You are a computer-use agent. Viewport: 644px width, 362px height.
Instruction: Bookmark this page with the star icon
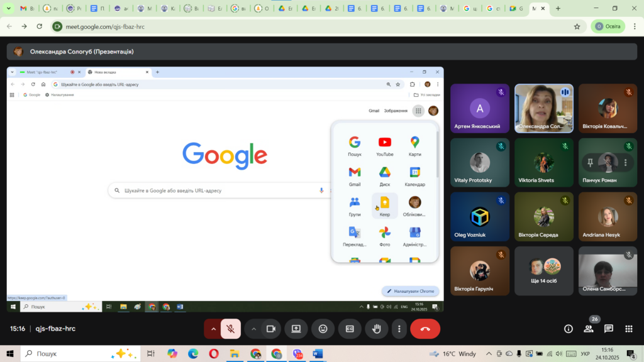pyautogui.click(x=577, y=26)
